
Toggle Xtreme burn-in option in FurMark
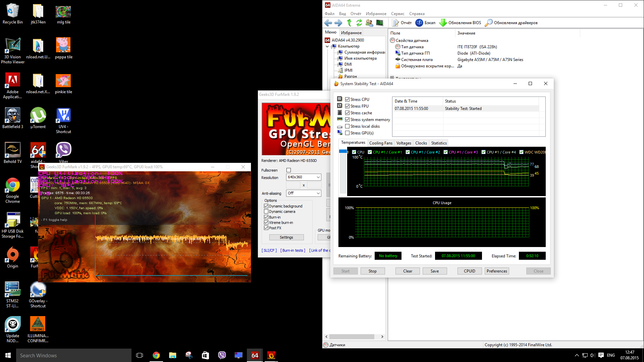[266, 223]
